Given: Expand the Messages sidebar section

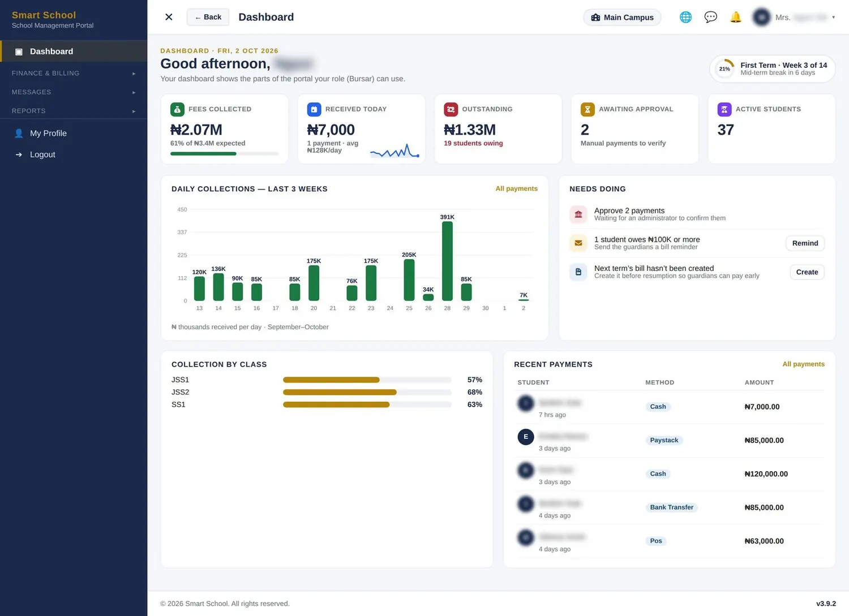Looking at the screenshot, I should tap(74, 92).
